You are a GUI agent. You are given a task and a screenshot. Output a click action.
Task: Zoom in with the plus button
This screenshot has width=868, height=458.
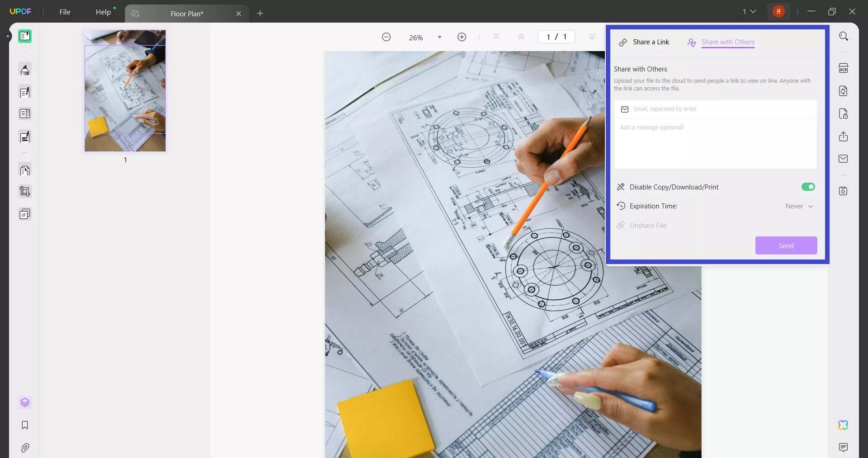pyautogui.click(x=462, y=37)
